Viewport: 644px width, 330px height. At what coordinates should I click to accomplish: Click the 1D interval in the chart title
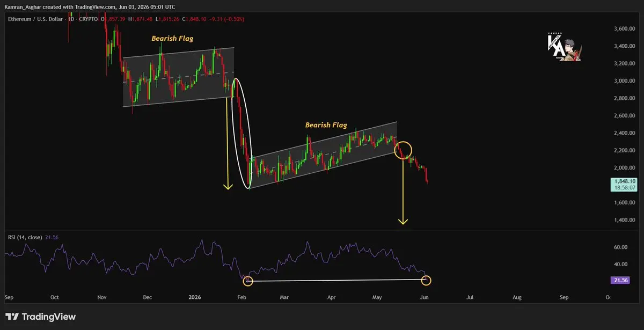pyautogui.click(x=71, y=19)
